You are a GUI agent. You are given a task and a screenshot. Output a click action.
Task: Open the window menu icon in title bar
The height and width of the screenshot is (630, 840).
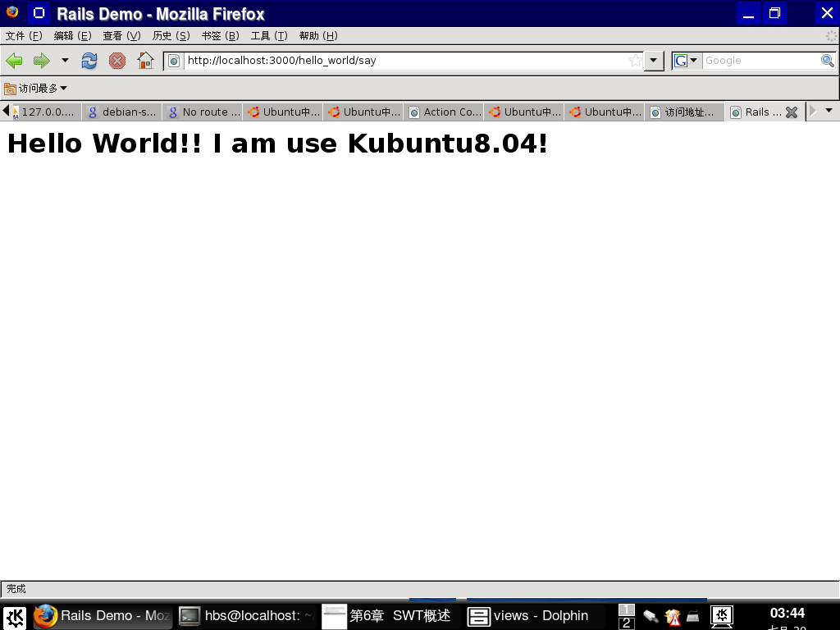tap(39, 13)
